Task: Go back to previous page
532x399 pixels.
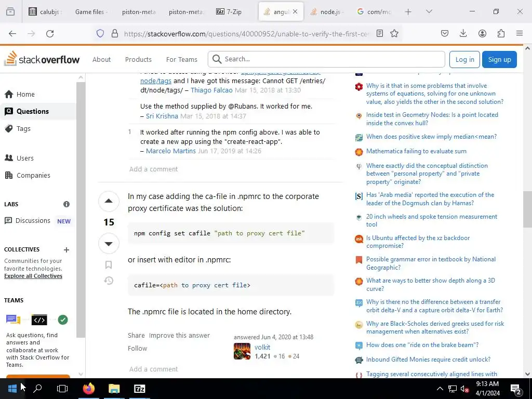Action: coord(12,33)
